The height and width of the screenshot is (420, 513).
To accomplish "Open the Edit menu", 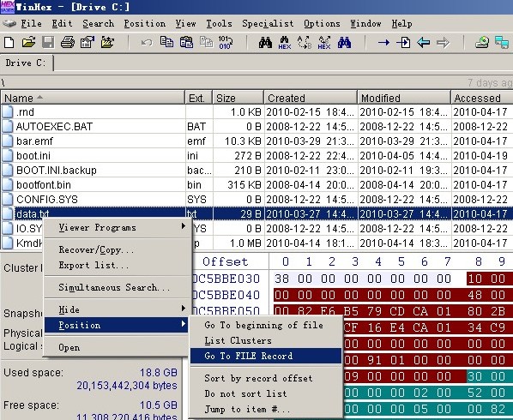I will coord(62,23).
